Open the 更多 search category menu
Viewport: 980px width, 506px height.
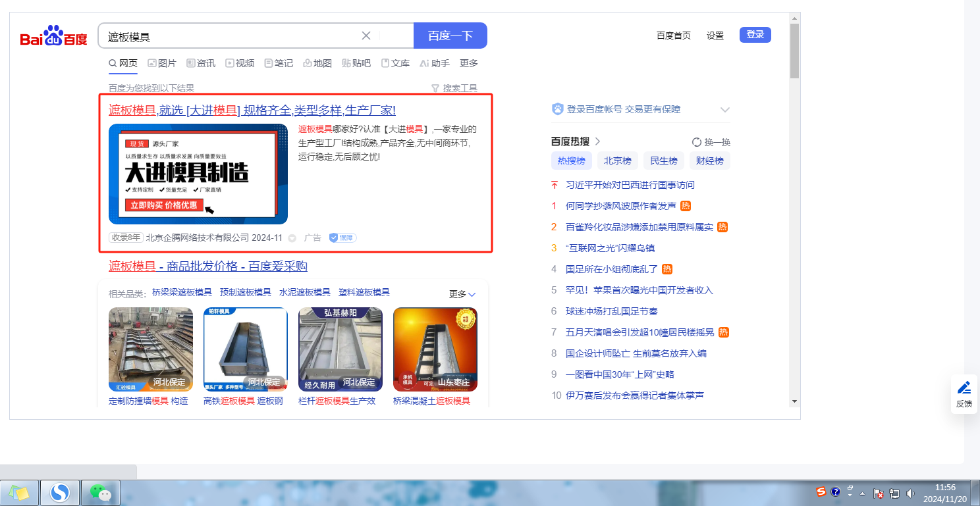(469, 63)
